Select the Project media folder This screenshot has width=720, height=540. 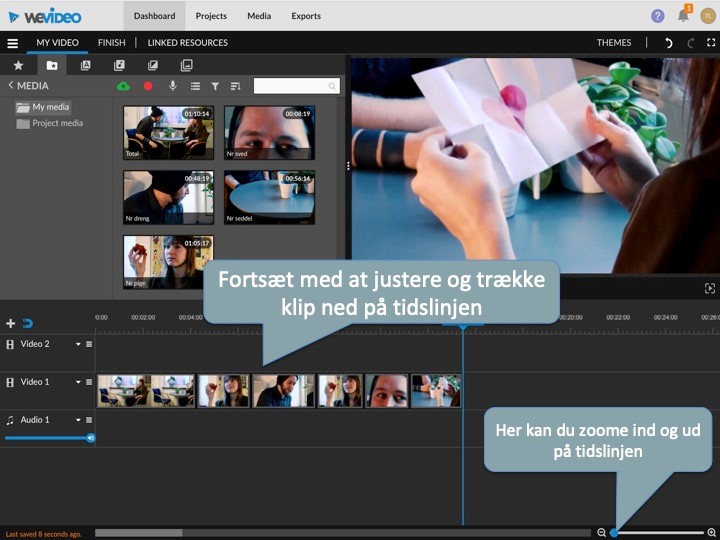pyautogui.click(x=50, y=124)
